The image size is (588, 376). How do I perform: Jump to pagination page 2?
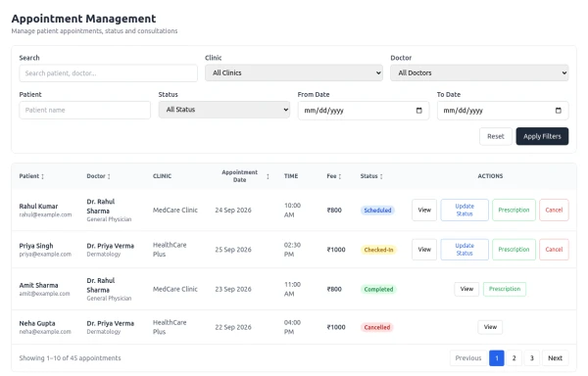click(x=514, y=358)
